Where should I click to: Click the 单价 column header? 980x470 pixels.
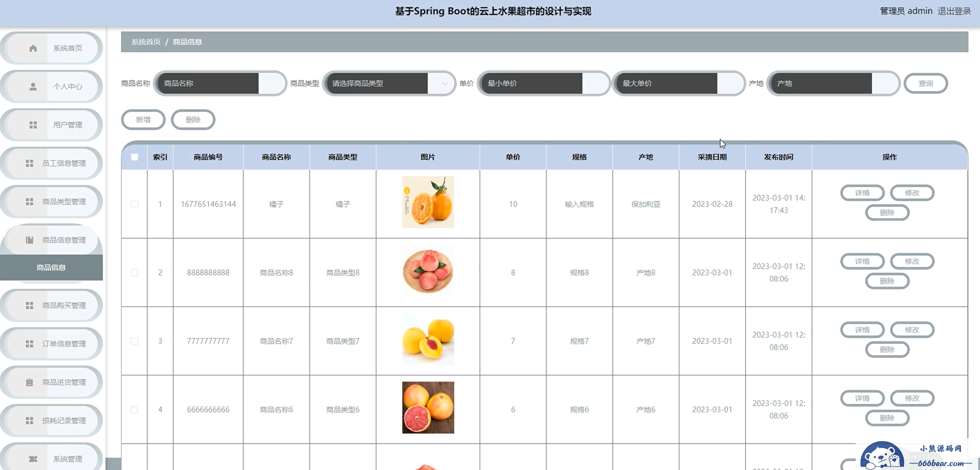pyautogui.click(x=513, y=157)
